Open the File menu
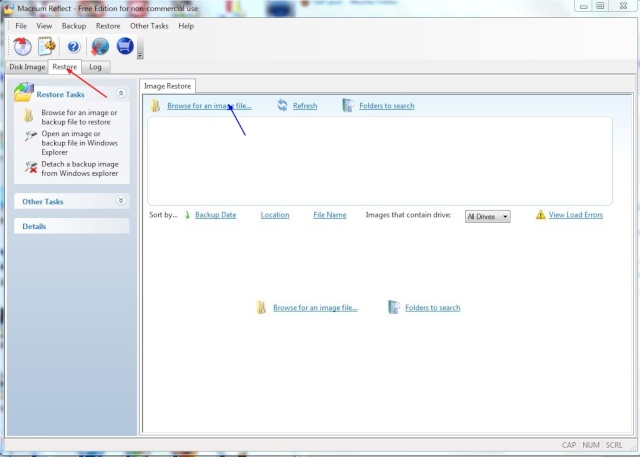The image size is (640, 457). tap(21, 26)
